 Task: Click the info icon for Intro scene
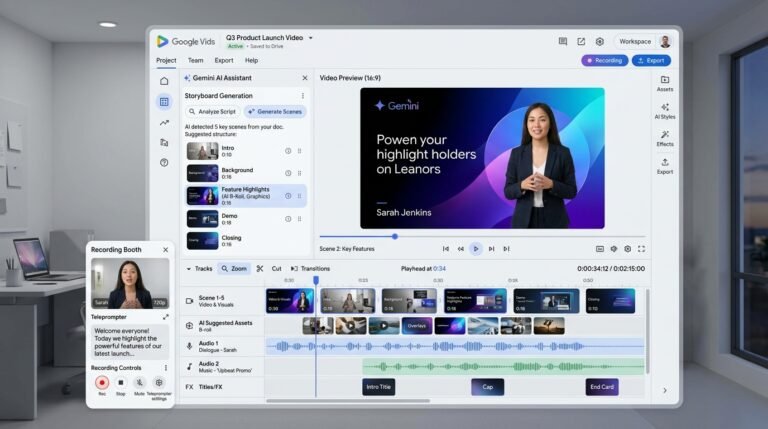288,151
